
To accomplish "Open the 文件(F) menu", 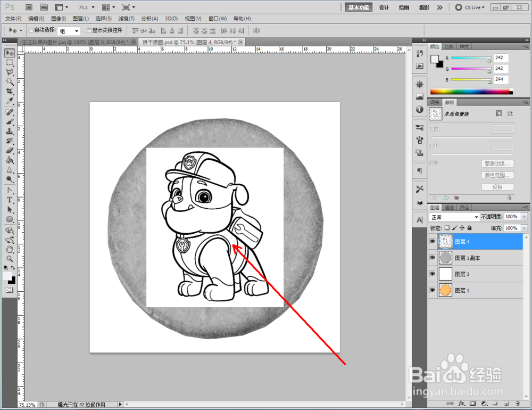I will tap(13, 19).
